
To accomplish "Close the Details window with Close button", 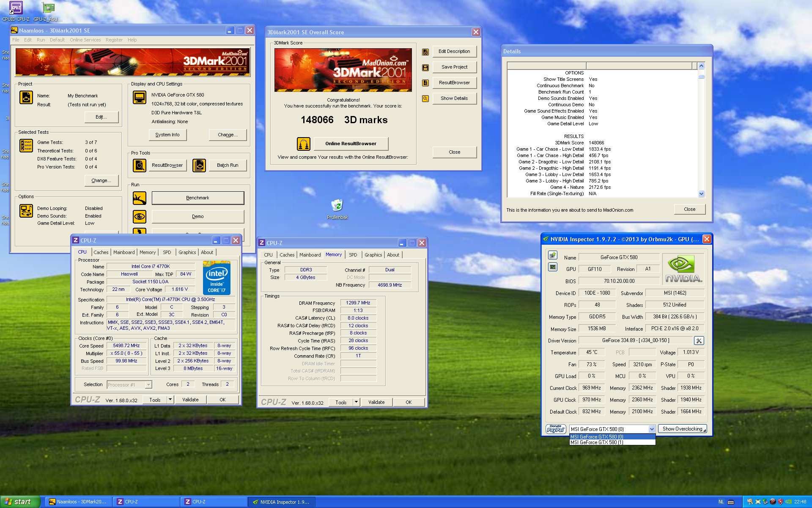I will tap(690, 209).
